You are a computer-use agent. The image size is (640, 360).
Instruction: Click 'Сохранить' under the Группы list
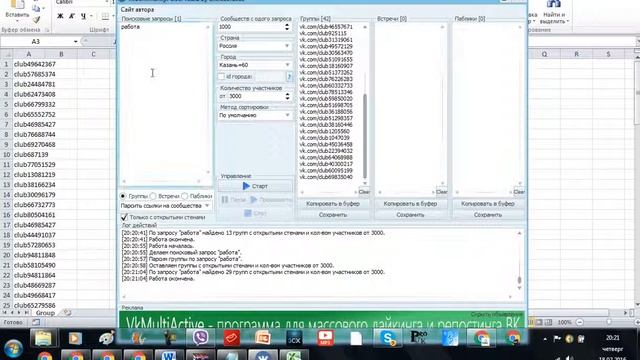tap(333, 215)
